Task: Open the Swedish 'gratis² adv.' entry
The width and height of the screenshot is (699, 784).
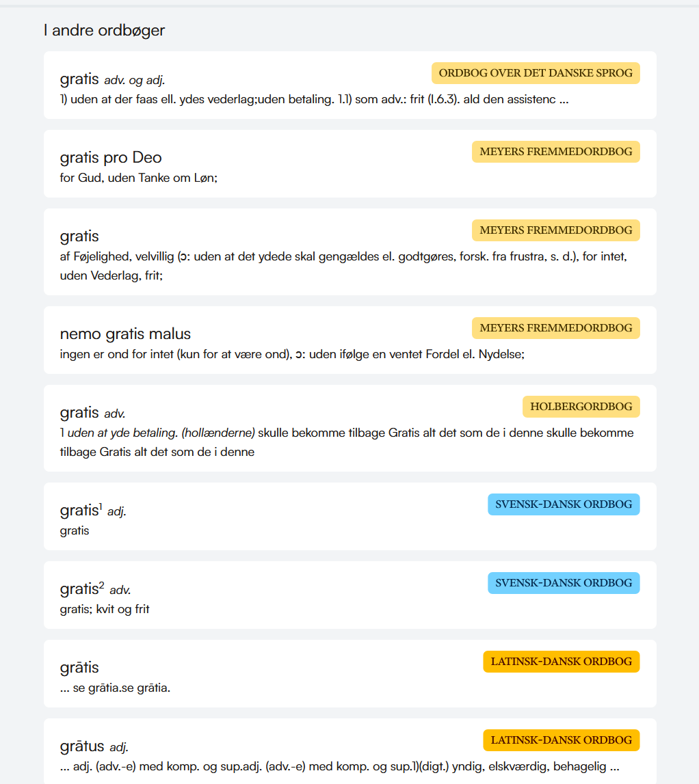Action: (x=349, y=595)
